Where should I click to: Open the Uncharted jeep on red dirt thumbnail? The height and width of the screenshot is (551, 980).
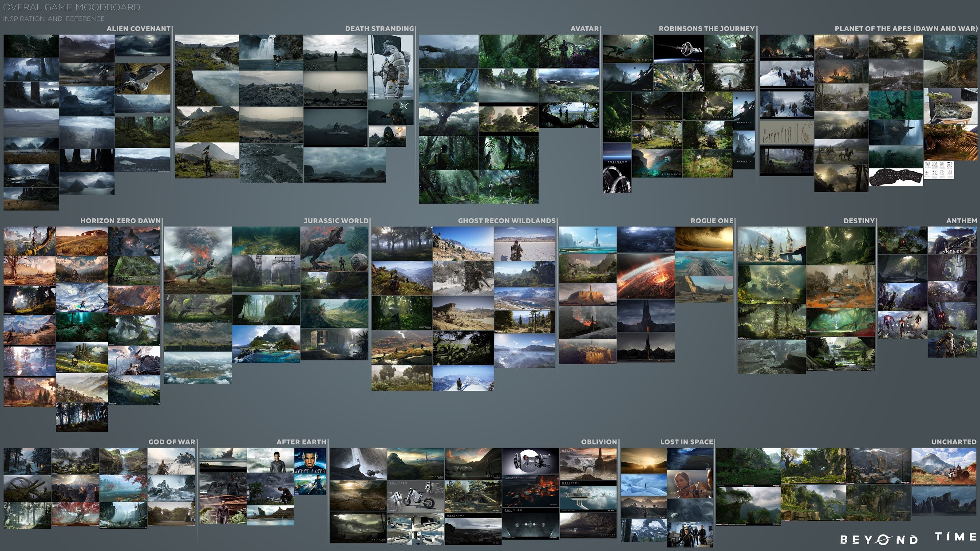[x=944, y=466]
